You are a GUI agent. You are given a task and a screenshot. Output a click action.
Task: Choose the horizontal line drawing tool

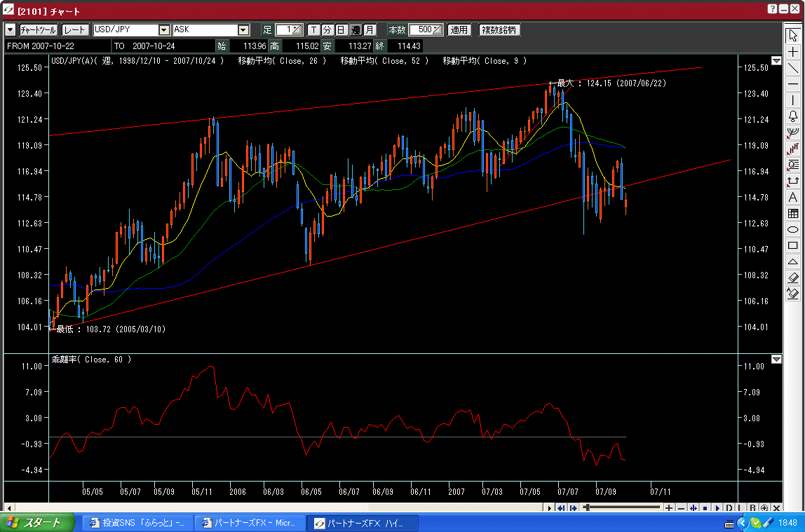point(793,84)
